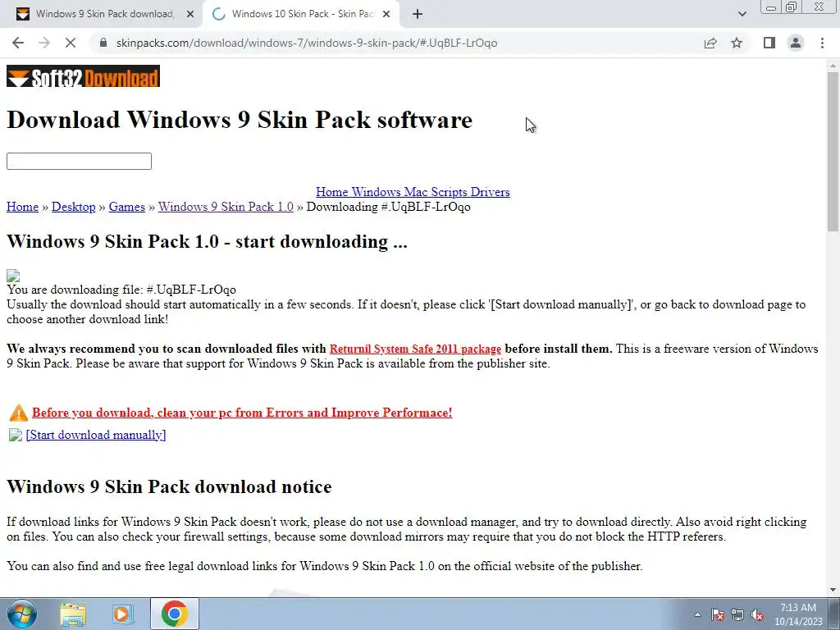
Task: Click the Chrome taskbar icon
Action: pos(174,614)
